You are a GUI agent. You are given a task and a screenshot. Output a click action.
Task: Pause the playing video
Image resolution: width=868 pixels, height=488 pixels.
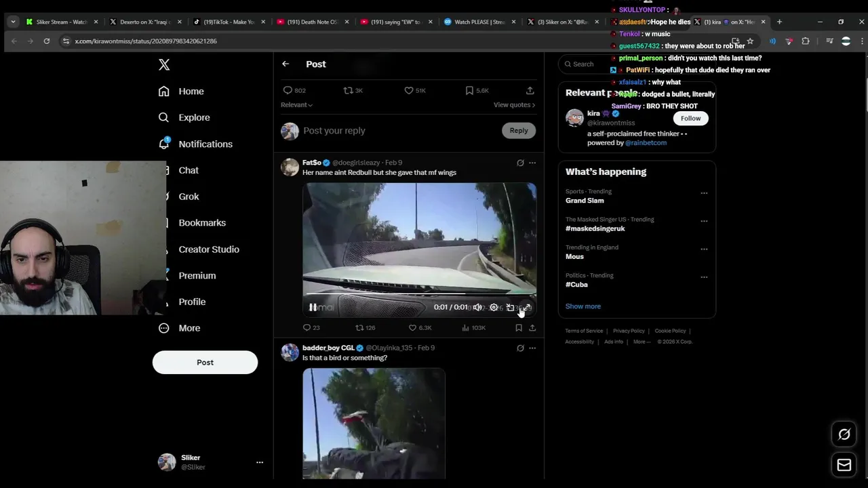pyautogui.click(x=313, y=307)
